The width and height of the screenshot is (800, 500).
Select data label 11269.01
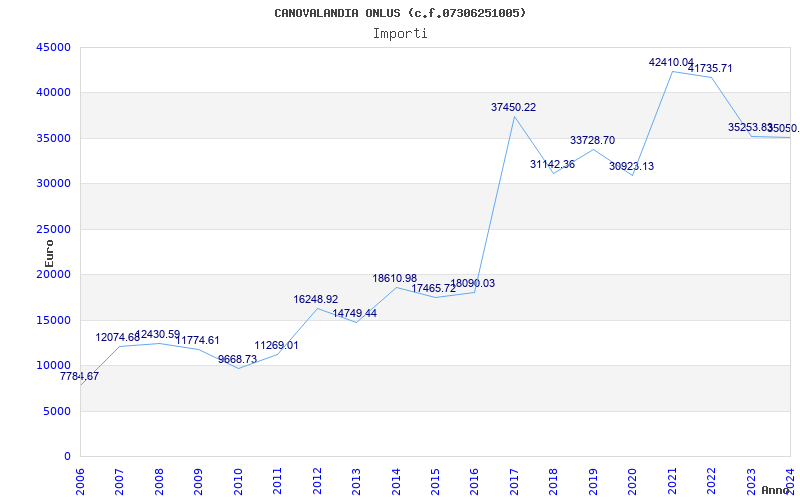[x=277, y=345]
